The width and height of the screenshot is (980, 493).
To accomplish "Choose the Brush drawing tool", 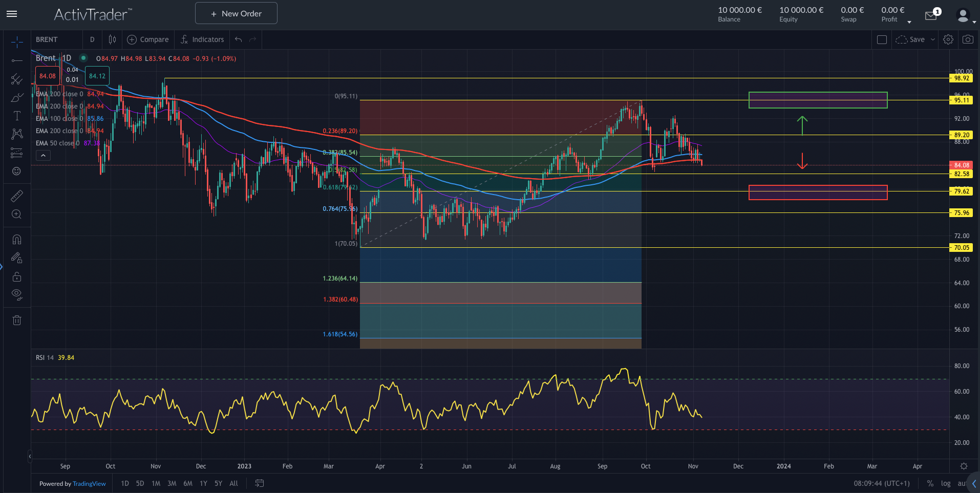I will pyautogui.click(x=16, y=98).
